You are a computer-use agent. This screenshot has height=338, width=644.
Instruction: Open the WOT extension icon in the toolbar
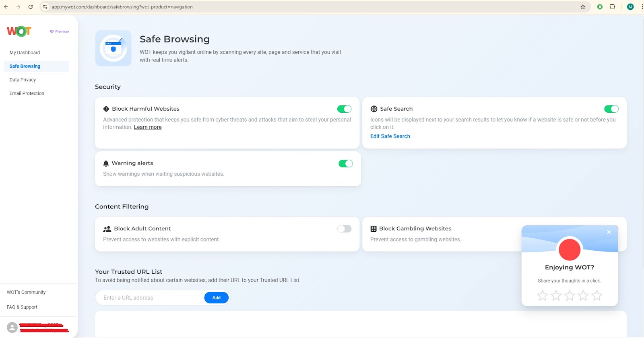(600, 7)
